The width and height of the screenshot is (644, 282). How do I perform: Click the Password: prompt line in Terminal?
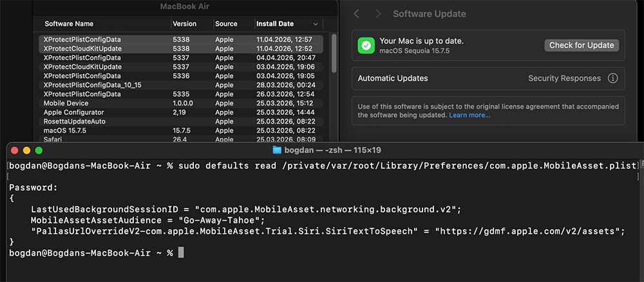(x=33, y=187)
